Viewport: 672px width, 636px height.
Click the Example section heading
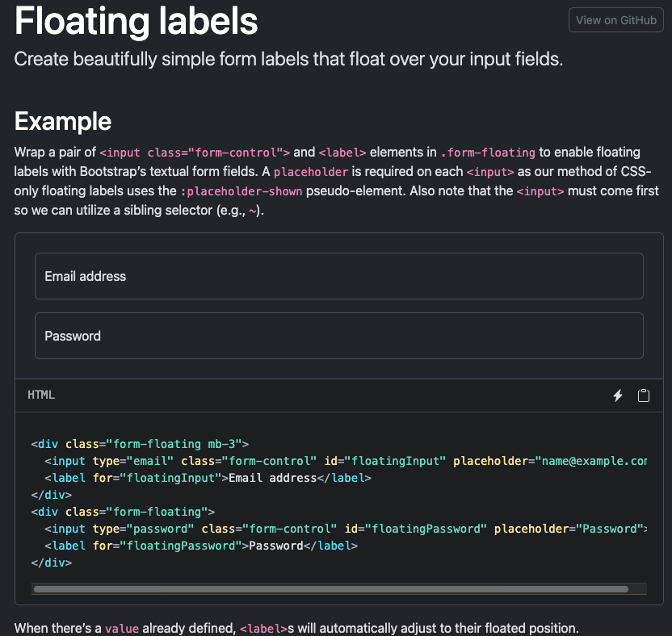tap(63, 121)
